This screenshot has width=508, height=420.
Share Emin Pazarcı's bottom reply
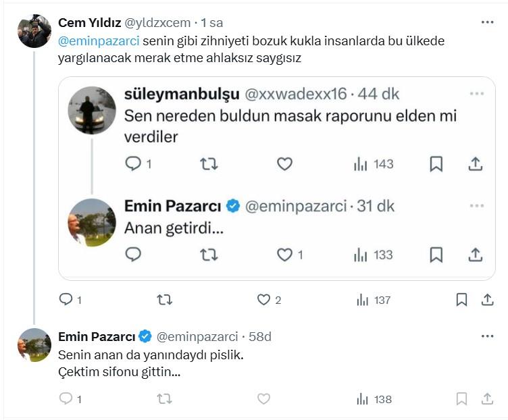tap(487, 399)
